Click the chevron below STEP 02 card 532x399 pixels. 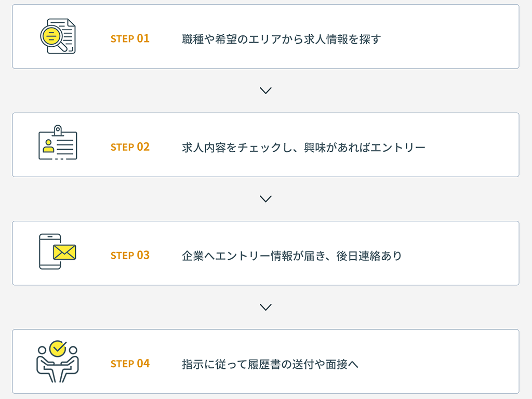click(x=265, y=199)
